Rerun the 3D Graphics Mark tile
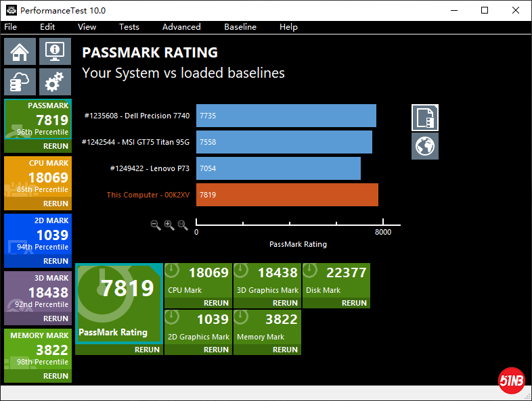This screenshot has width=532, height=401. (x=285, y=303)
